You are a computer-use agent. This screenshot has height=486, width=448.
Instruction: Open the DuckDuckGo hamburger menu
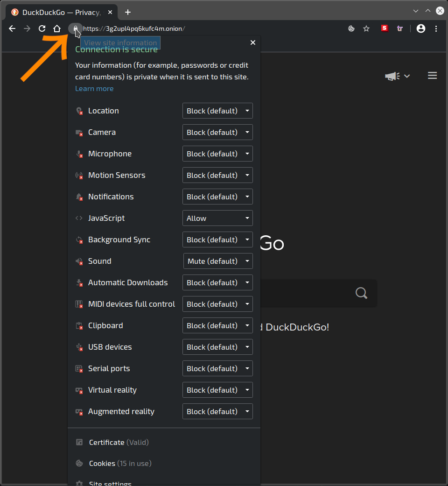coord(432,76)
